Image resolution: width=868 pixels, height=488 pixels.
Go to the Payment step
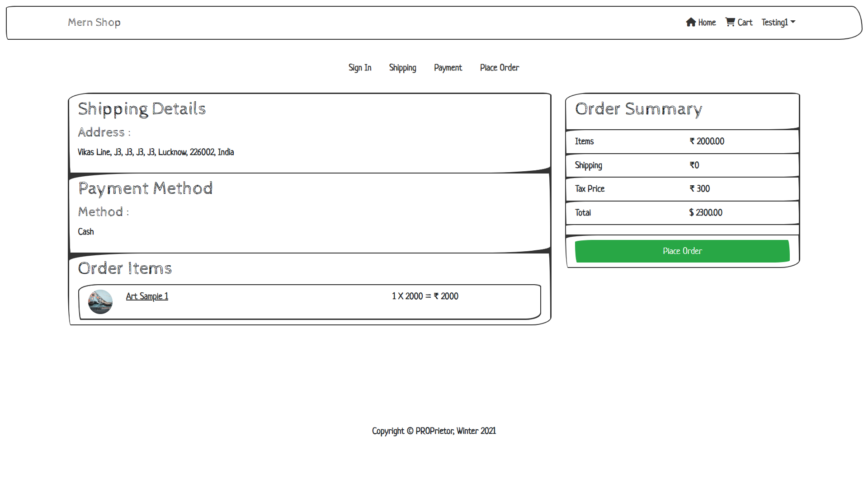click(x=448, y=68)
